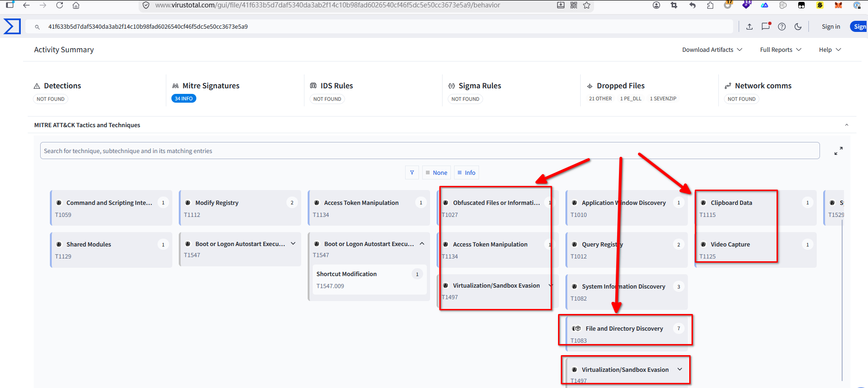Select the Obfuscated Files or Information card

point(497,208)
